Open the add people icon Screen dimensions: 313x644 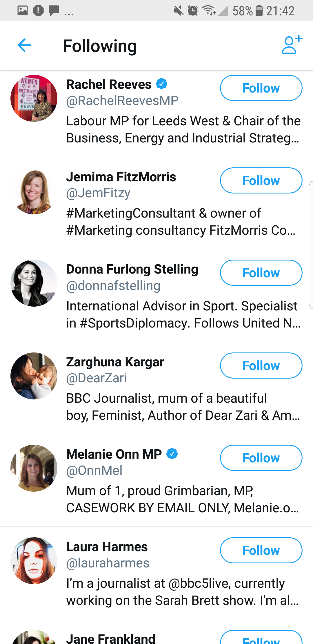coord(291,45)
